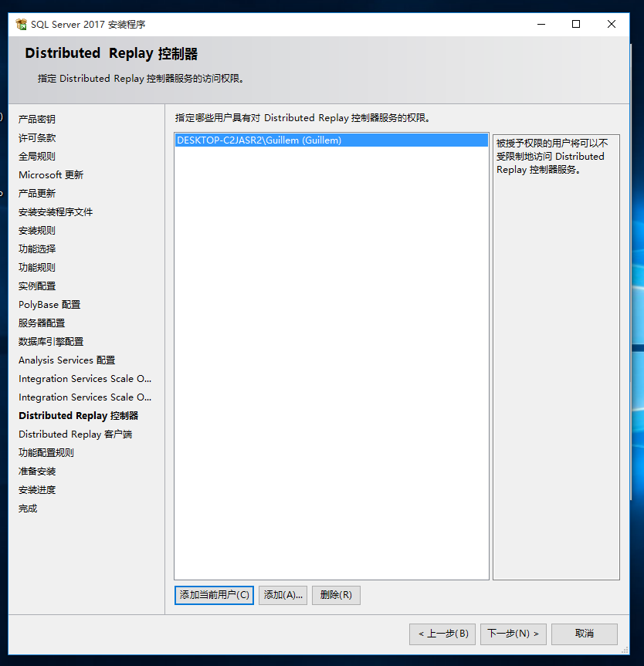
Task: Click Analysis Services 配置 step
Action: [x=66, y=360]
